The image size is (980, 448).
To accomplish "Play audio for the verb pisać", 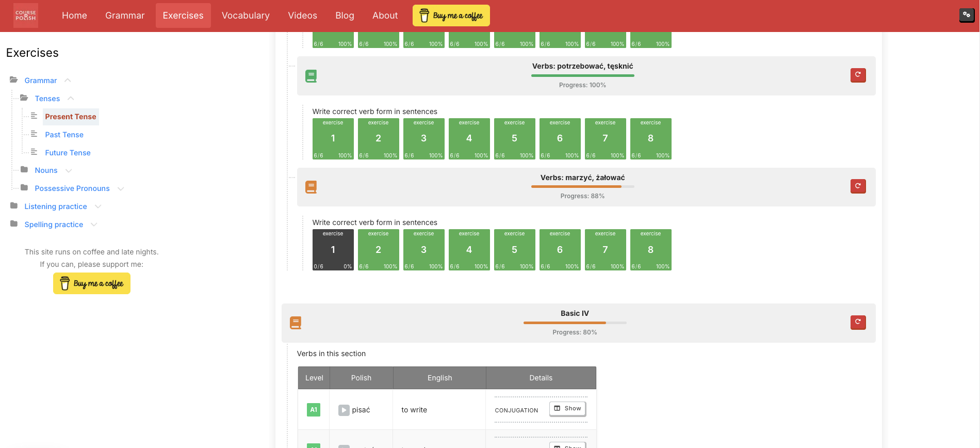I will tap(344, 410).
